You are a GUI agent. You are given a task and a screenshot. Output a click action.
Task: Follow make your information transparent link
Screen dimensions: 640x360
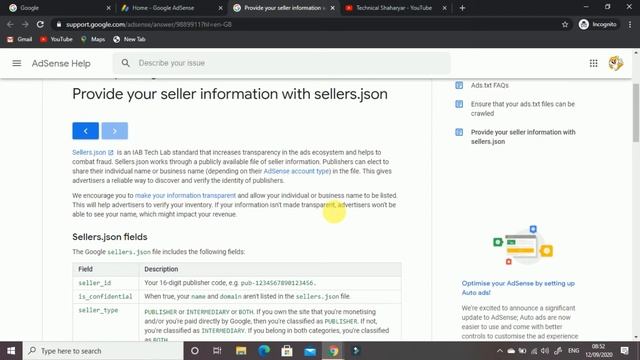click(x=185, y=196)
